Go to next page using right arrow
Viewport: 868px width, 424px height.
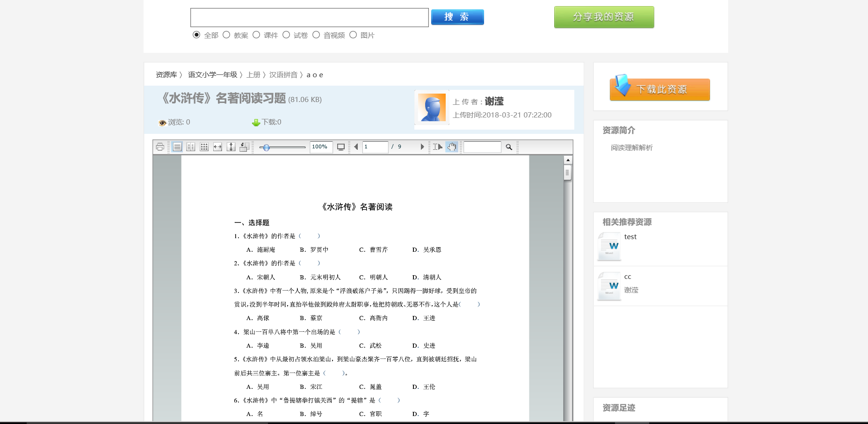(422, 147)
